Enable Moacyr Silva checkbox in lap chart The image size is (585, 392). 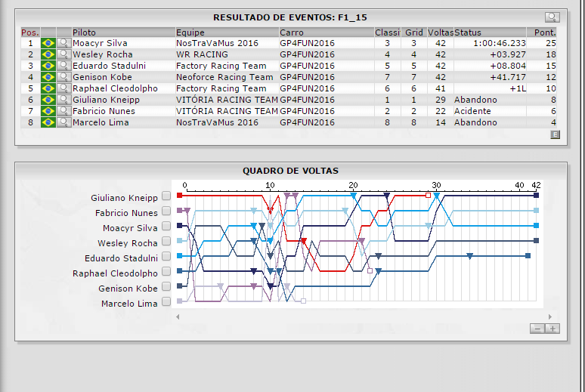[x=166, y=227]
